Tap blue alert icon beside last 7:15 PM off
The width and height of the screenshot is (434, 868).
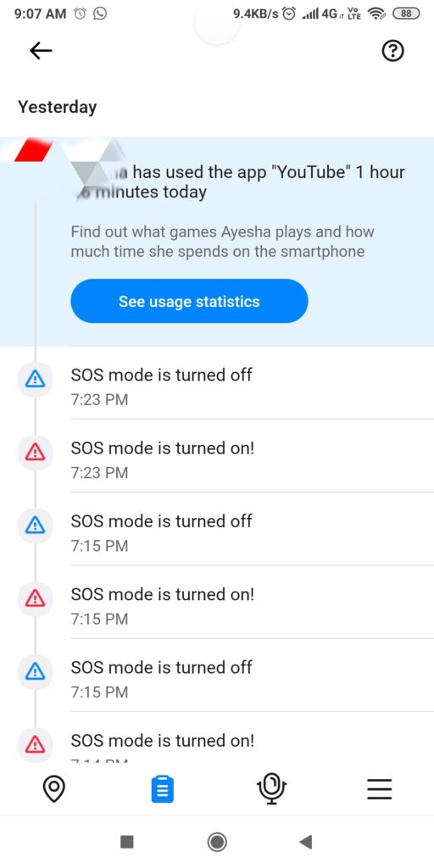(36, 671)
